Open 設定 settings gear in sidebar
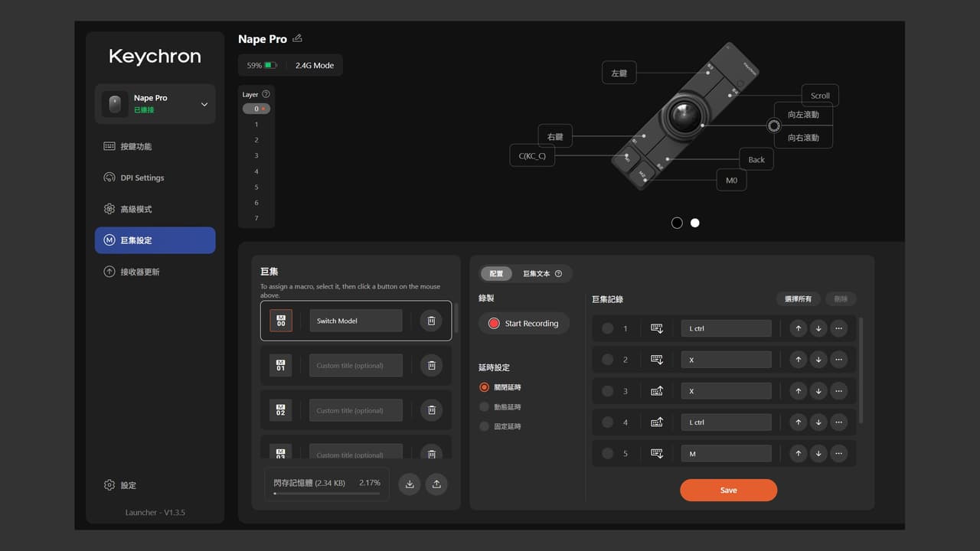 pyautogui.click(x=120, y=485)
